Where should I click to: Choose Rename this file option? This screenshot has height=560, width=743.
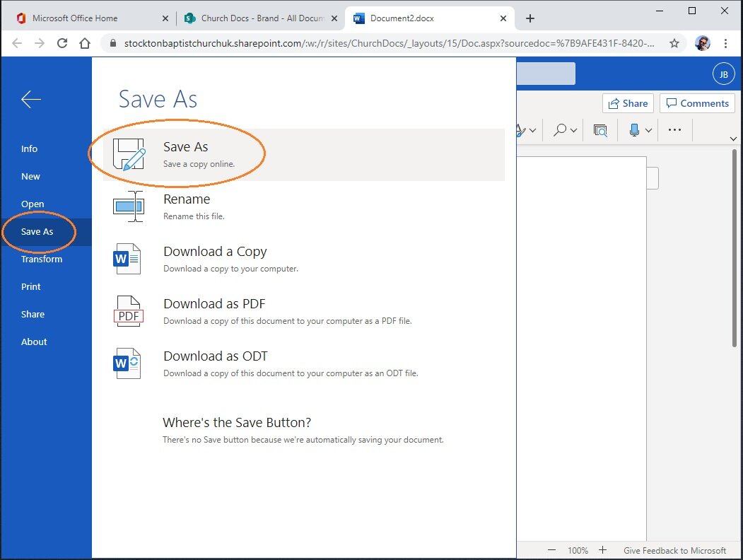click(304, 206)
